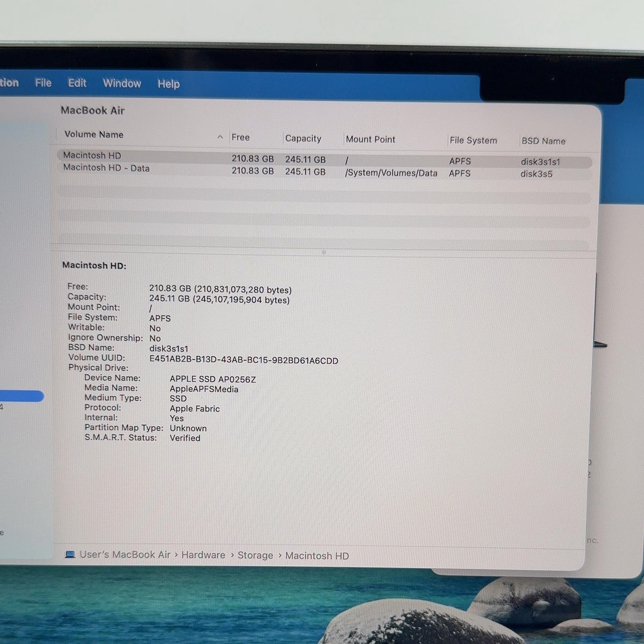Click the Apple Fabric protocol value

click(195, 409)
